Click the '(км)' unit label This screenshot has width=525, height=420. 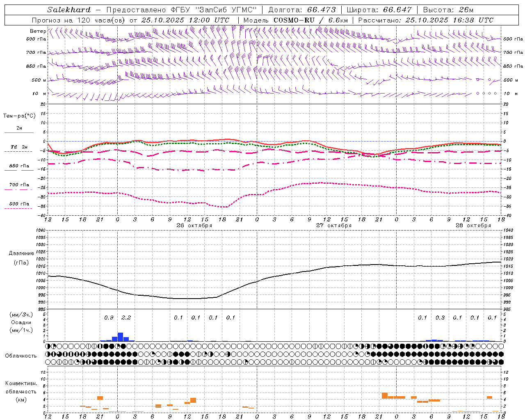point(21,399)
